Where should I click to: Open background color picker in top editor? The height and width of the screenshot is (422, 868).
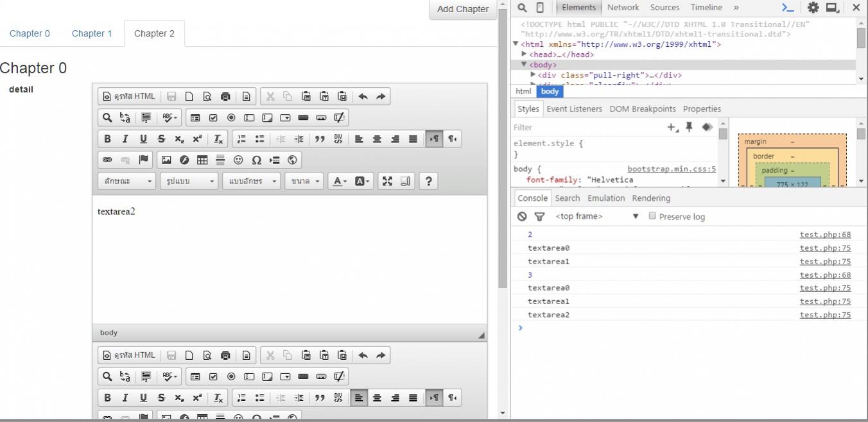click(x=361, y=181)
